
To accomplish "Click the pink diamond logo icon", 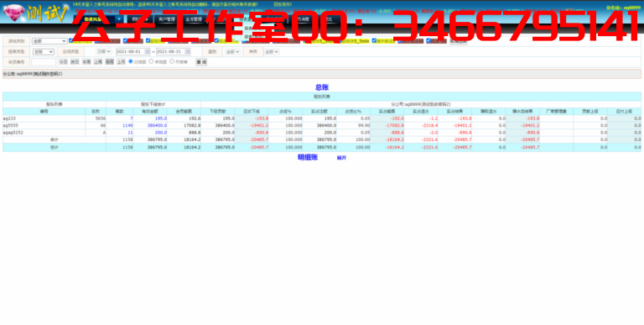I will [13, 13].
